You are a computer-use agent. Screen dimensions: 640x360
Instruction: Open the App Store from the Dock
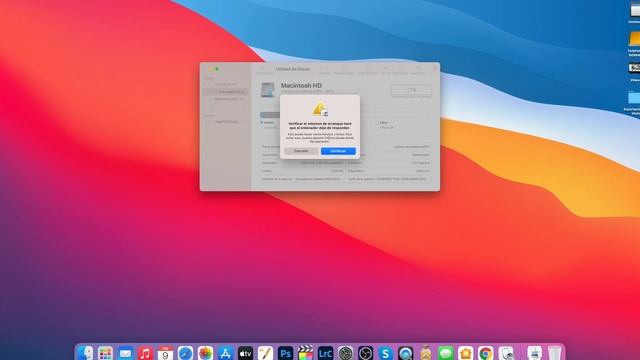click(x=225, y=353)
